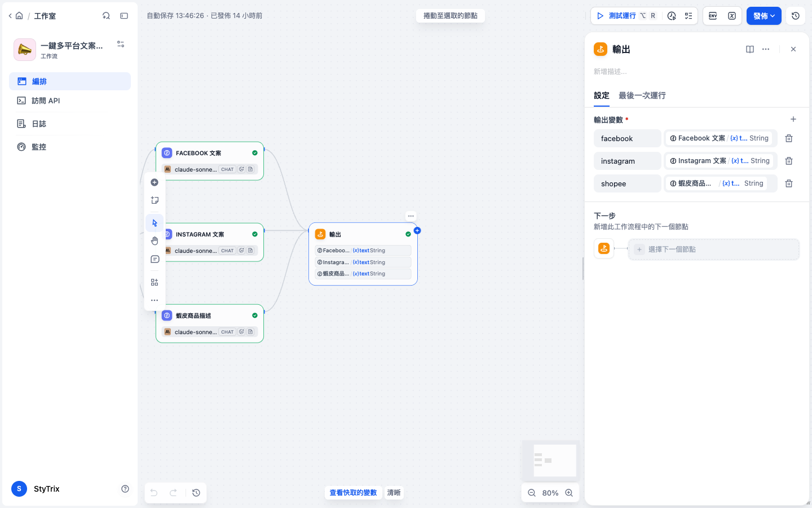Toggle the output panel layout view

[750, 49]
